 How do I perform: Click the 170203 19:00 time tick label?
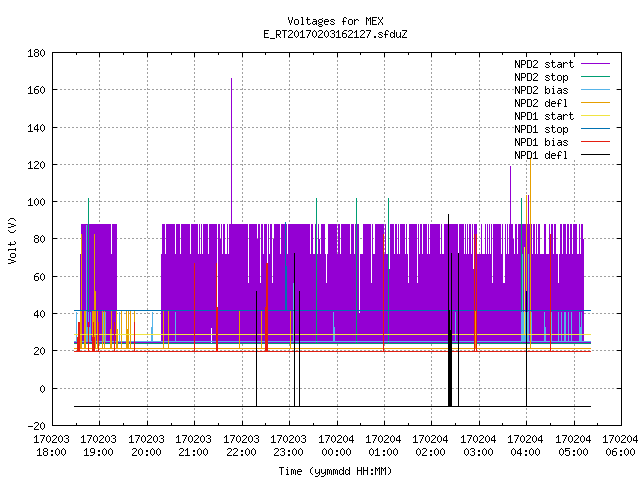(99, 446)
